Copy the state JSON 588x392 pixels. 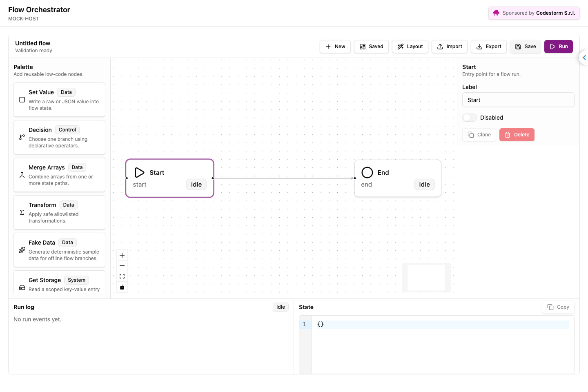[x=558, y=307]
